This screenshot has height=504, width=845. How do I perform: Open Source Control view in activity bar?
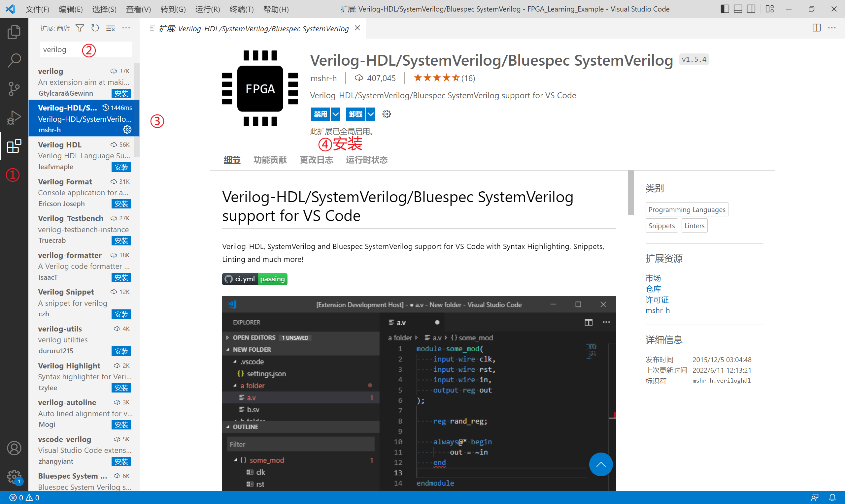(x=14, y=89)
